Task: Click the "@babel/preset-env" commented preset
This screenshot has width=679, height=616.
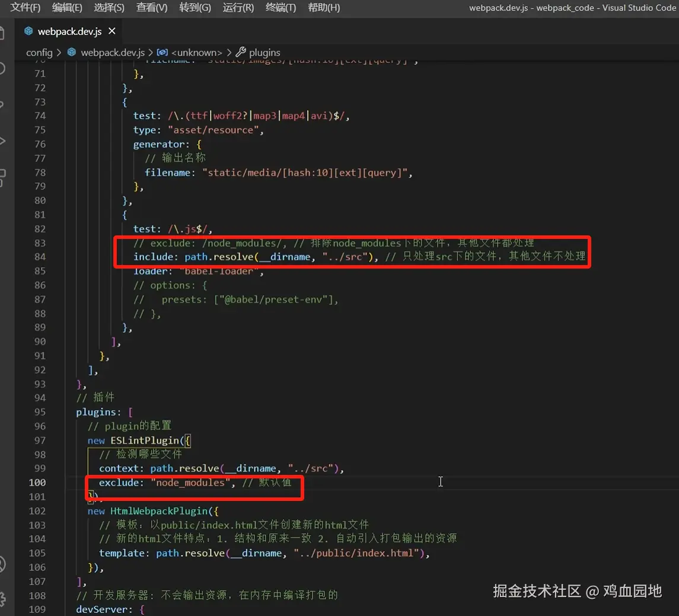Action: pyautogui.click(x=273, y=299)
